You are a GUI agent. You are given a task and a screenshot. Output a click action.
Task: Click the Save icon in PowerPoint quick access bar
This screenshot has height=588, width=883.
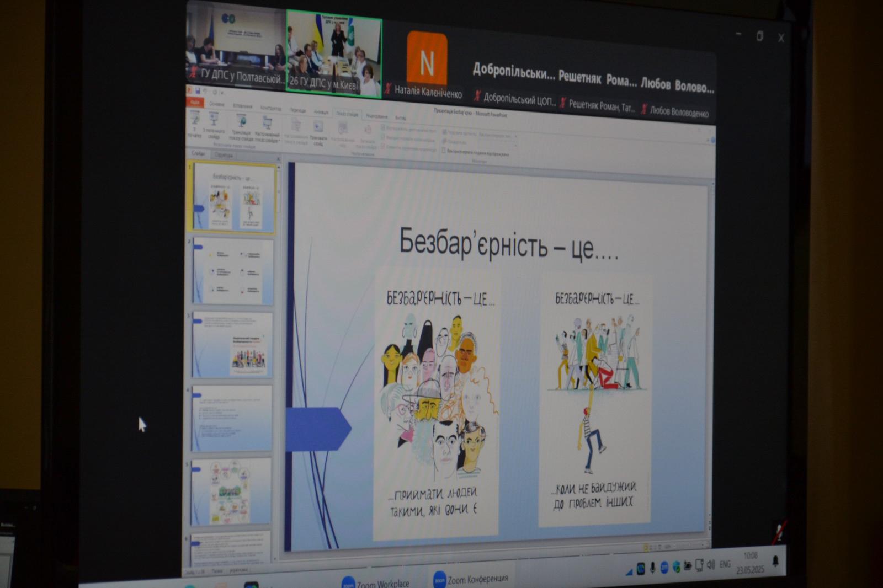click(197, 90)
